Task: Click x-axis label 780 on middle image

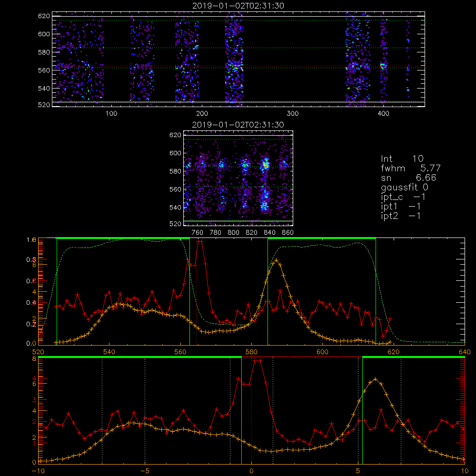Action: (216, 233)
